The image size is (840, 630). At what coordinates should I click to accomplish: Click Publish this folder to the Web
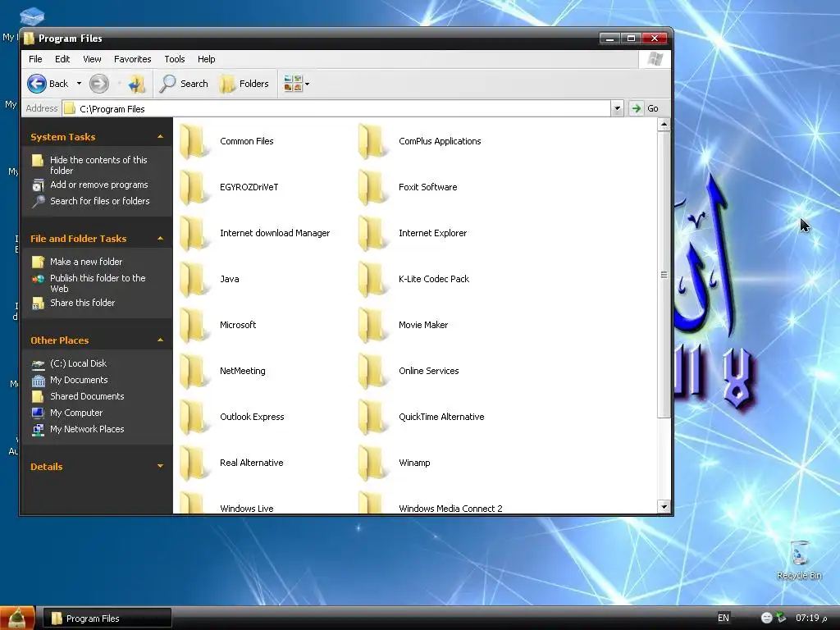point(98,283)
